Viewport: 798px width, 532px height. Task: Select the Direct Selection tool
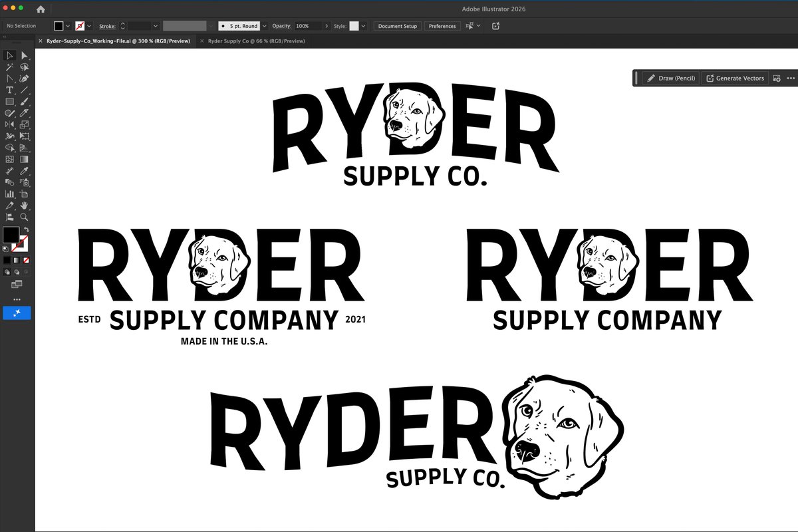click(25, 56)
